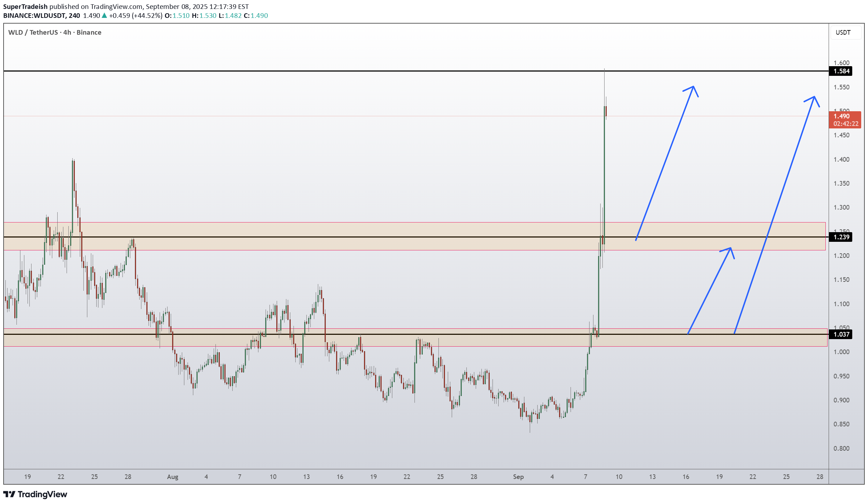
Task: Click the 1.350 price axis value
Action: point(842,184)
